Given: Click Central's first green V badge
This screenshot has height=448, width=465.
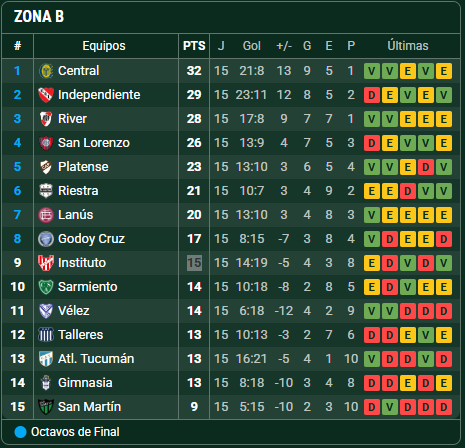Looking at the screenshot, I should click(x=372, y=71).
